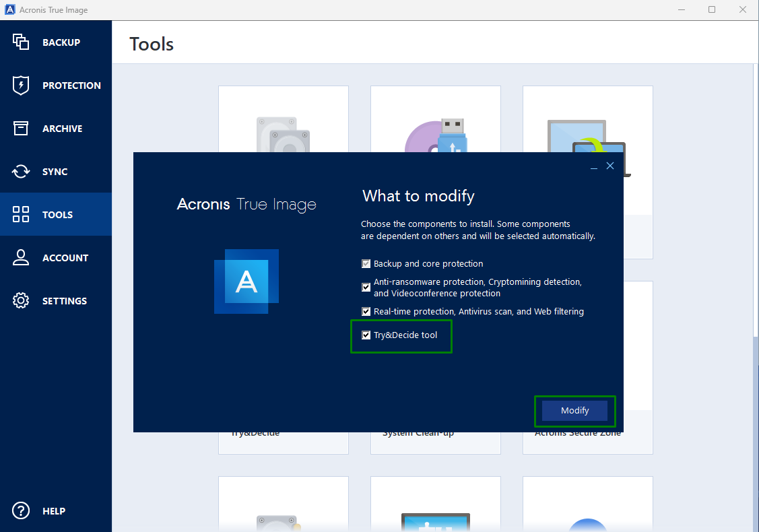Select the Tools navigation item
Image resolution: width=759 pixels, height=532 pixels.
(x=20, y=214)
